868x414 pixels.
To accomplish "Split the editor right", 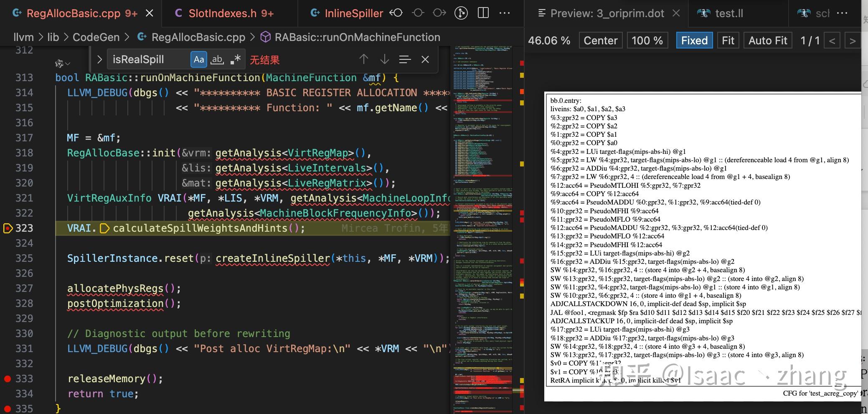I will (483, 13).
